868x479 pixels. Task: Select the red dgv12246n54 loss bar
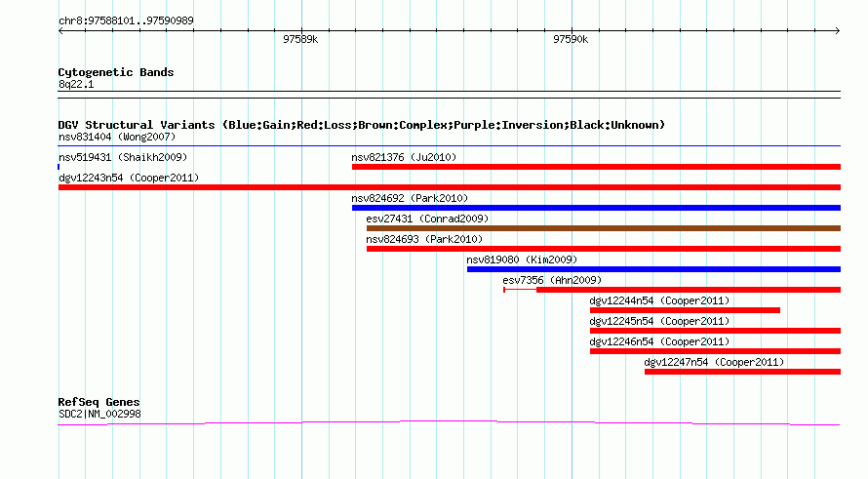(715, 351)
